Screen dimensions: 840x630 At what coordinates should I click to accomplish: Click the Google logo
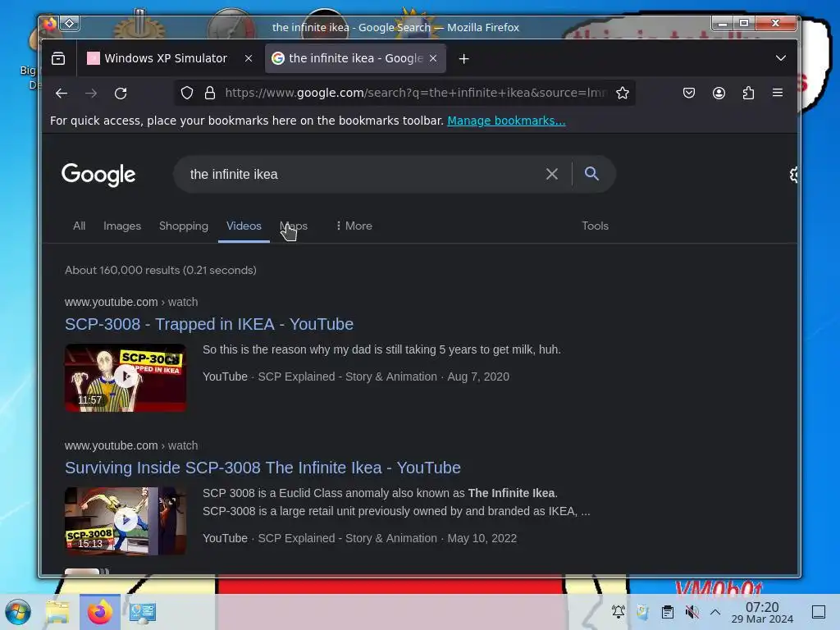pos(98,175)
